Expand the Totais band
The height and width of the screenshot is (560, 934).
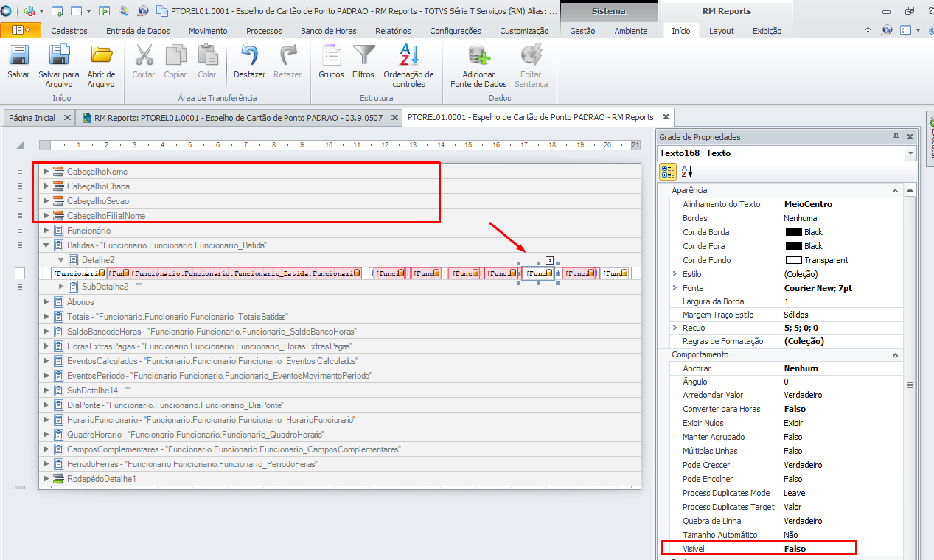[x=46, y=317]
